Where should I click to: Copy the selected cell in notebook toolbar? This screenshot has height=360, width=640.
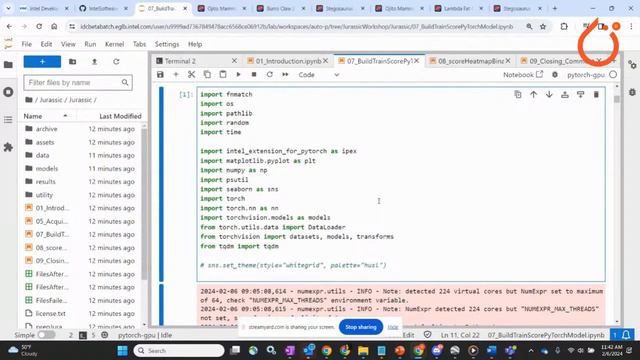pos(207,75)
